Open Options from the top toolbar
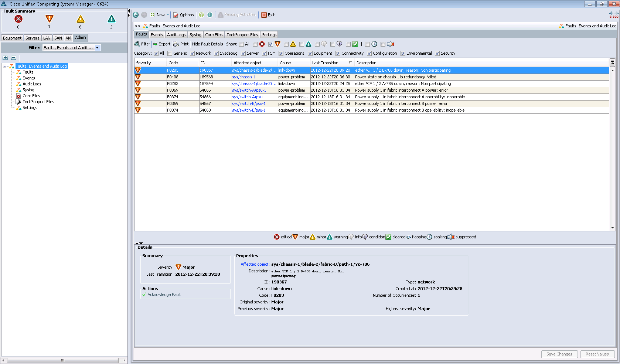Viewport: 620px width, 364px height. 183,15
